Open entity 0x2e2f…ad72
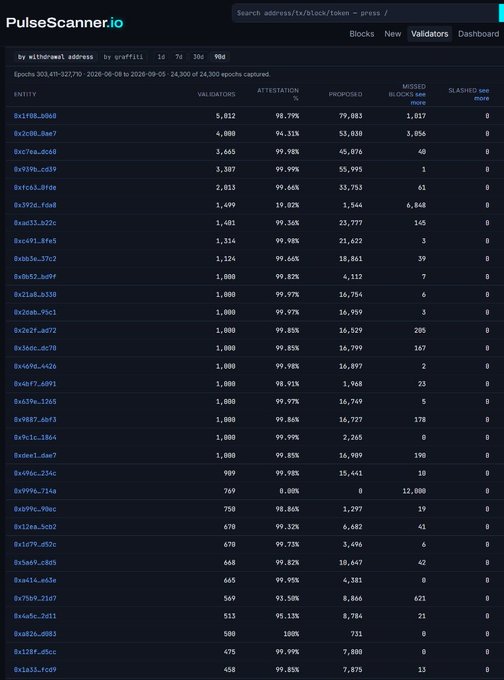 (x=35, y=330)
